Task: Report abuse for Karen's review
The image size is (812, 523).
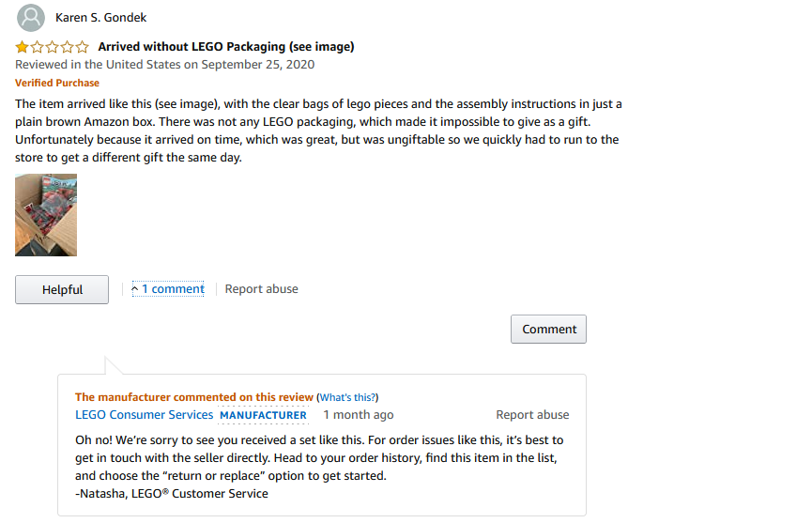Action: pos(262,289)
